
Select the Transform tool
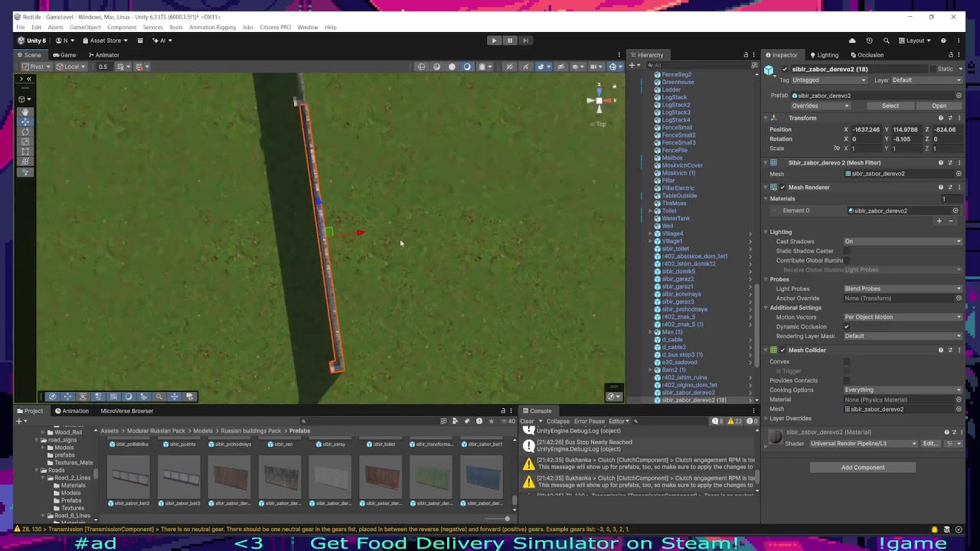pyautogui.click(x=25, y=161)
